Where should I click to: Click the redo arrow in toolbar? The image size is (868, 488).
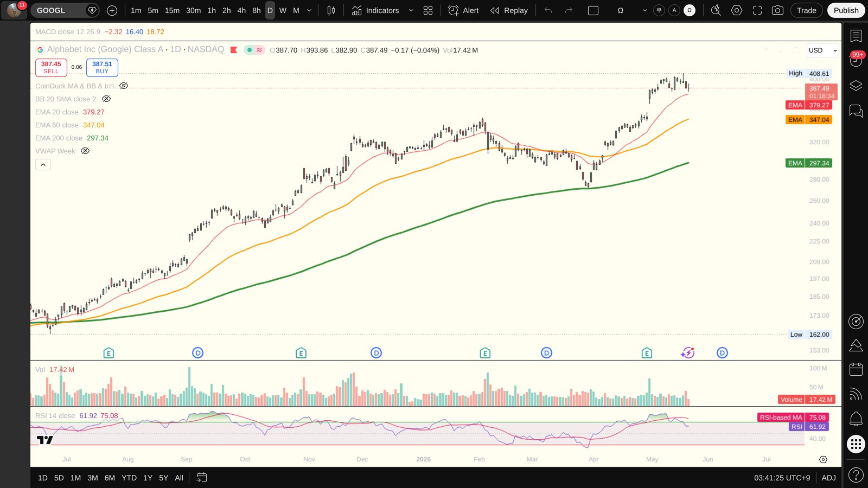[569, 10]
